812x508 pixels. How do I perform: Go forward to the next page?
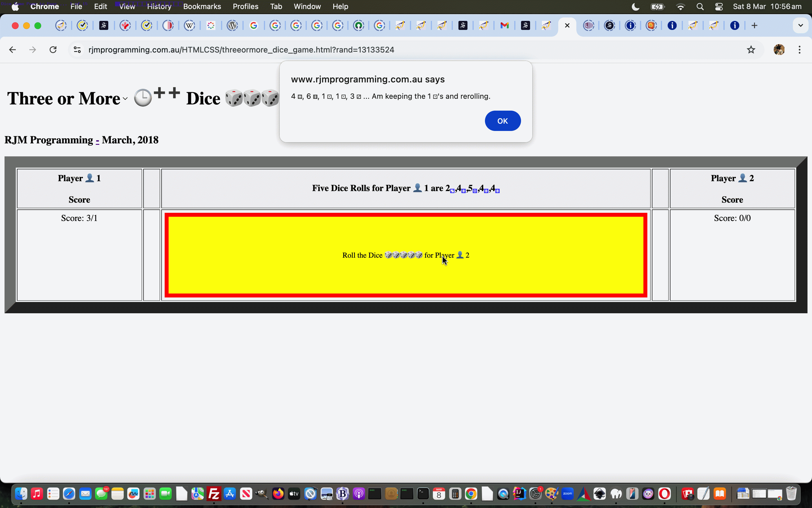coord(32,50)
